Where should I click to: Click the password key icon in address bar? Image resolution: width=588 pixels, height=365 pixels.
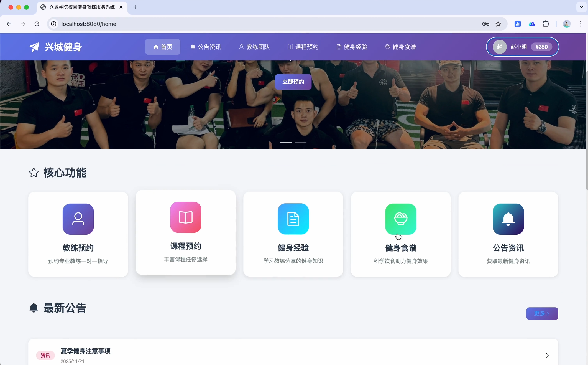[485, 24]
